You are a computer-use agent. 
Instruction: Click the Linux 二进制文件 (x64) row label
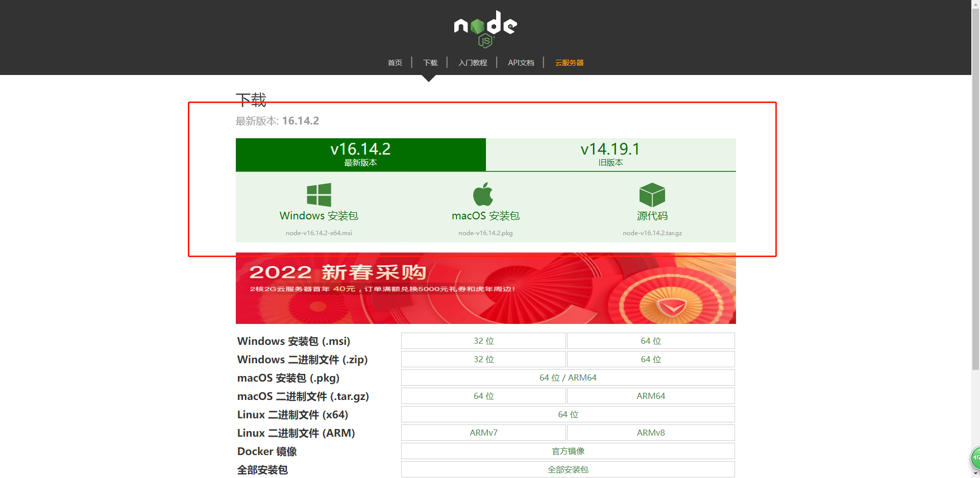292,415
